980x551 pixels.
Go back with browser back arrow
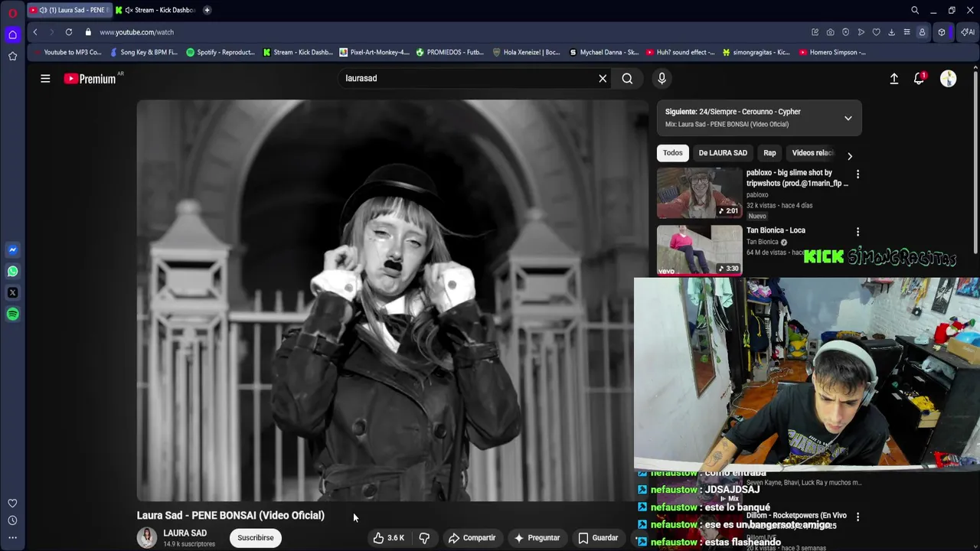click(x=35, y=32)
